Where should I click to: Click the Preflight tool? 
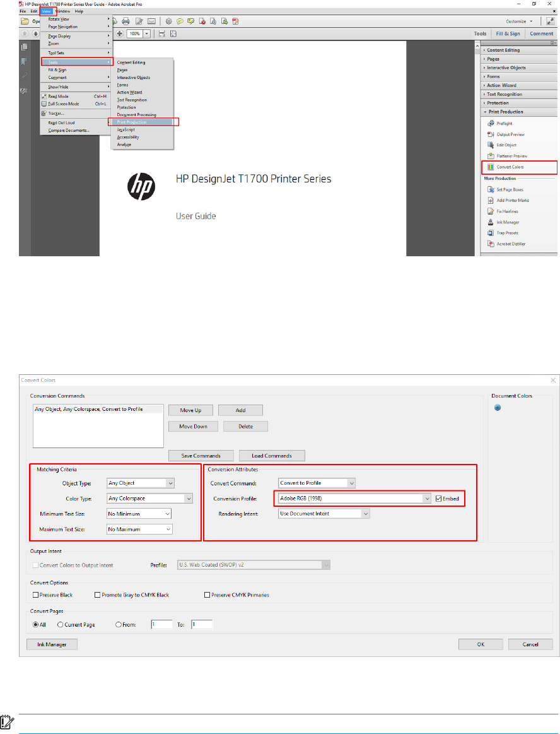[500, 124]
